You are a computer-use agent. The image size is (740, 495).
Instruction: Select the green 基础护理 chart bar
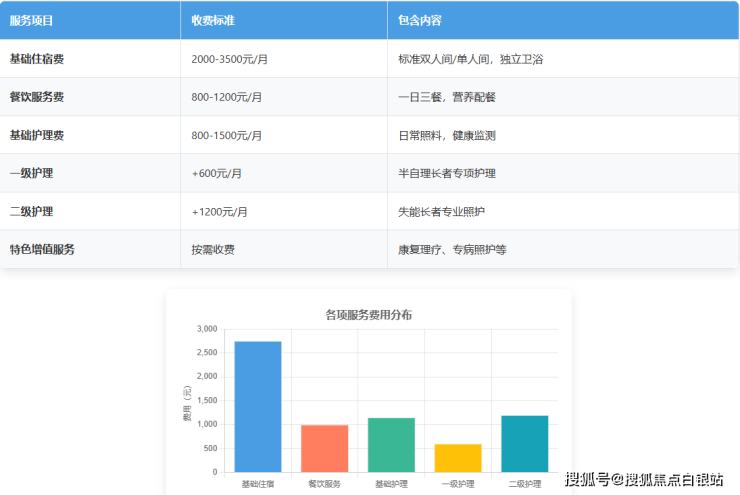click(391, 444)
